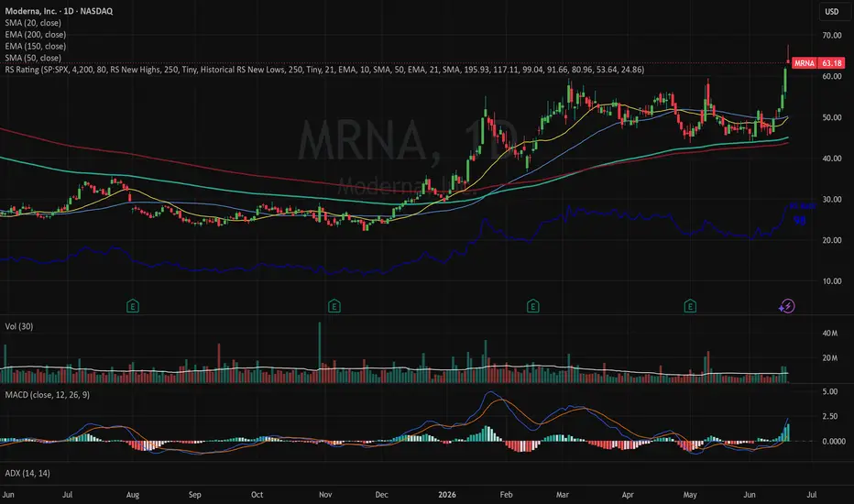Image resolution: width=854 pixels, height=504 pixels.
Task: Click the 60.00 price axis label
Action: tap(832, 76)
